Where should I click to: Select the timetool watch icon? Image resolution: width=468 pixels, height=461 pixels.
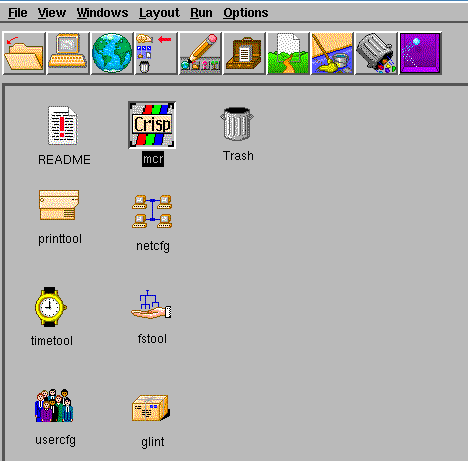click(x=50, y=307)
